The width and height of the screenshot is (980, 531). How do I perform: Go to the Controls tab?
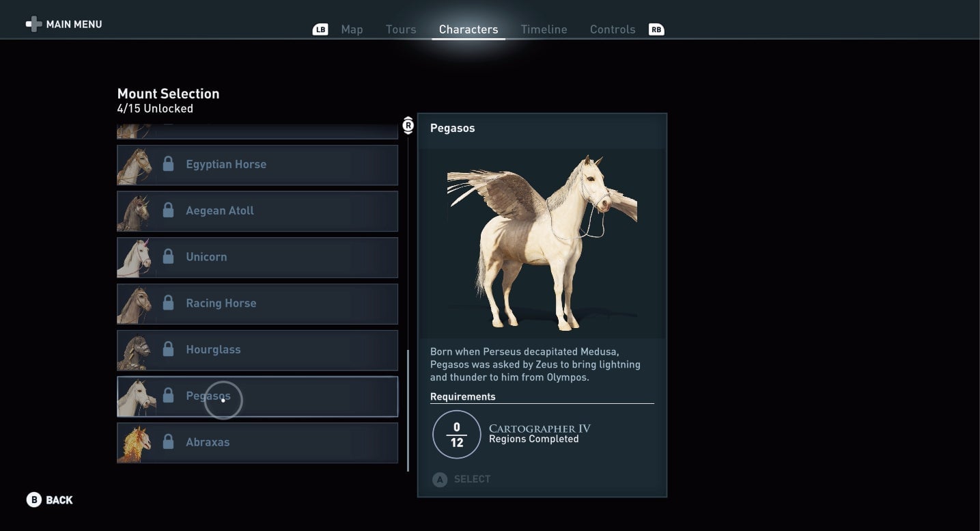[613, 29]
